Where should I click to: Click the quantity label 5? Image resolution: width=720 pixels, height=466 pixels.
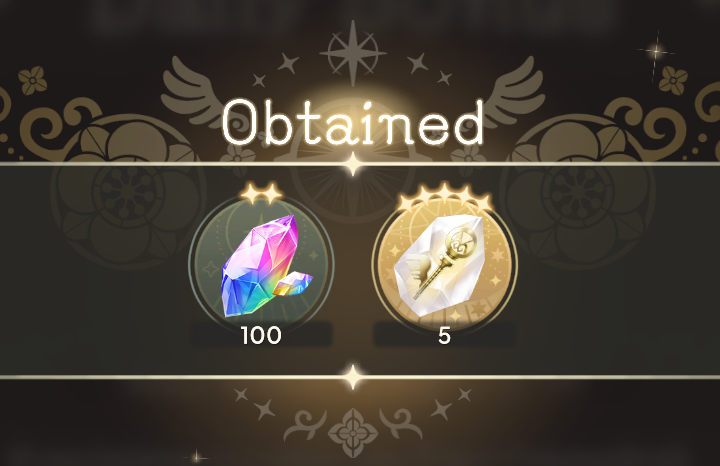(444, 336)
